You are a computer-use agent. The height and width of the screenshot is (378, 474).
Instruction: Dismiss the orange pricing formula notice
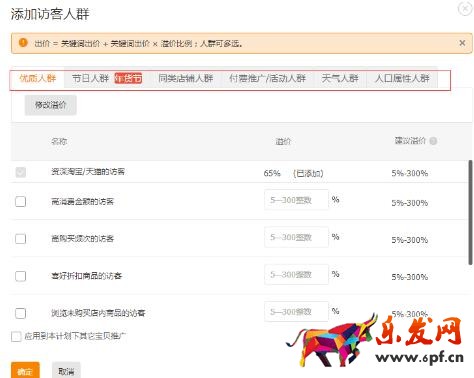click(462, 43)
